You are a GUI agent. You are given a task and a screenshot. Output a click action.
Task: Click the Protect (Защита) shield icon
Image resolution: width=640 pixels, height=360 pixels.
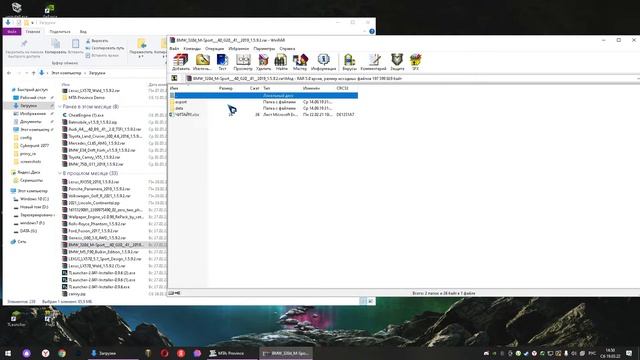pyautogui.click(x=397, y=62)
